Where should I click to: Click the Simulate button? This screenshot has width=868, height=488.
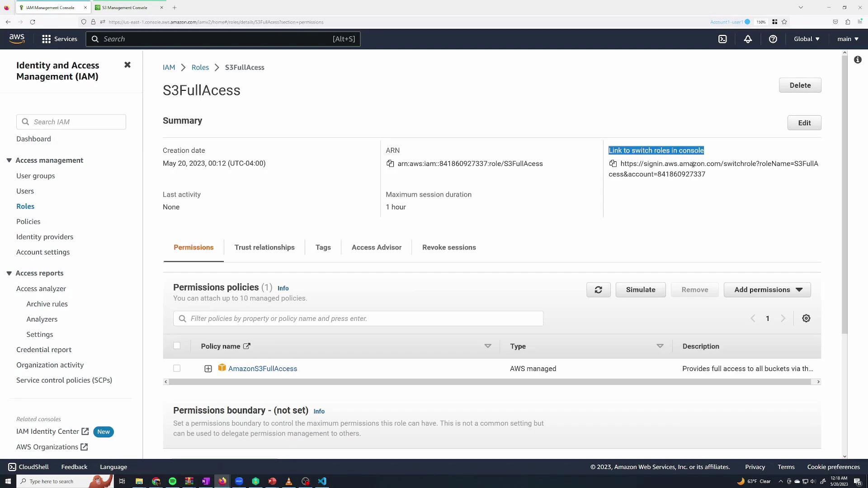[641, 290]
